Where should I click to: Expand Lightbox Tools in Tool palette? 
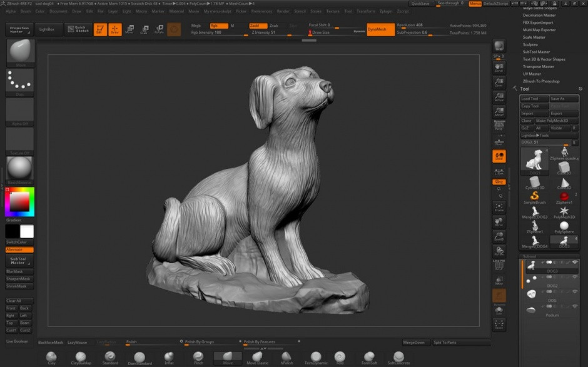click(x=549, y=135)
